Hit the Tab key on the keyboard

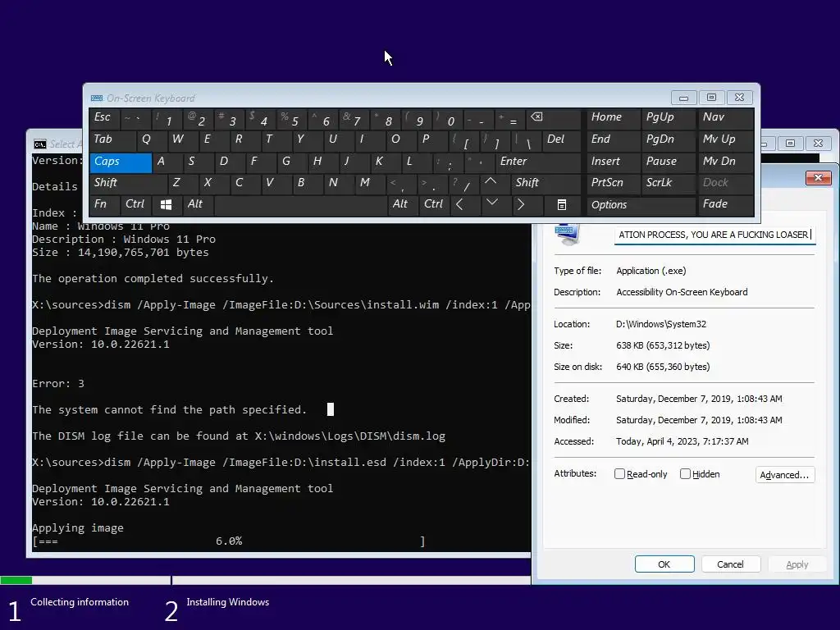pyautogui.click(x=112, y=139)
